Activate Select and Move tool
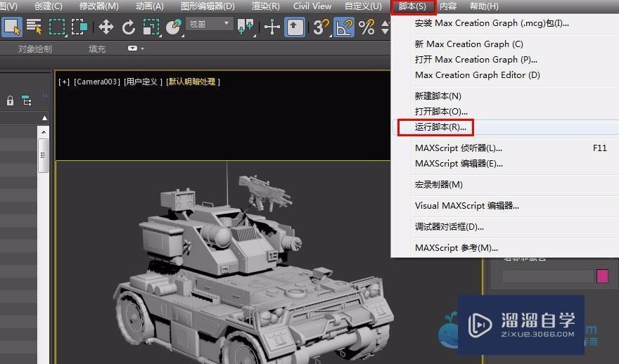Screen dimensions: 619x364 click(106, 27)
